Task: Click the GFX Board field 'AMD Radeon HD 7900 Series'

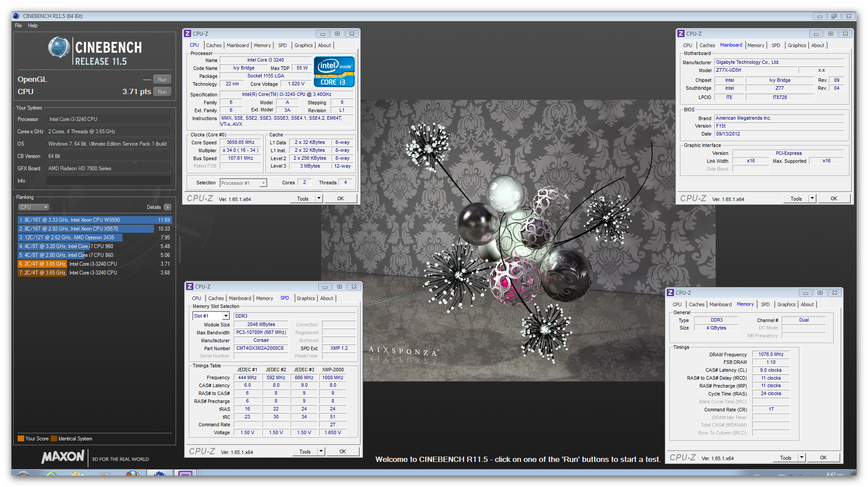Action: click(x=108, y=168)
